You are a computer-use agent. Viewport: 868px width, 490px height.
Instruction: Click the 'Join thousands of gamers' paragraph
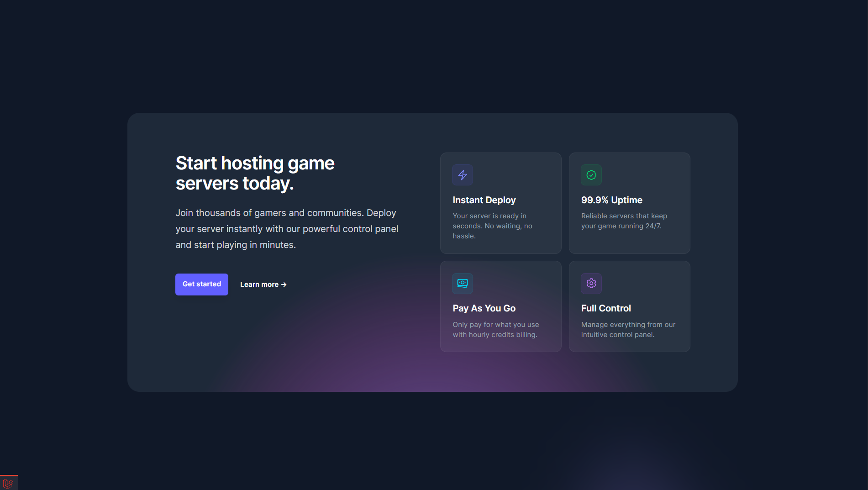coord(287,229)
